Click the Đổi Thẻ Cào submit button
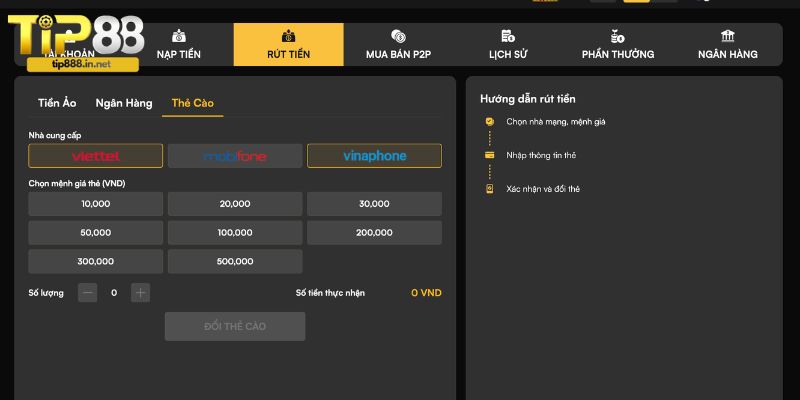The height and width of the screenshot is (400, 800). coord(235,327)
